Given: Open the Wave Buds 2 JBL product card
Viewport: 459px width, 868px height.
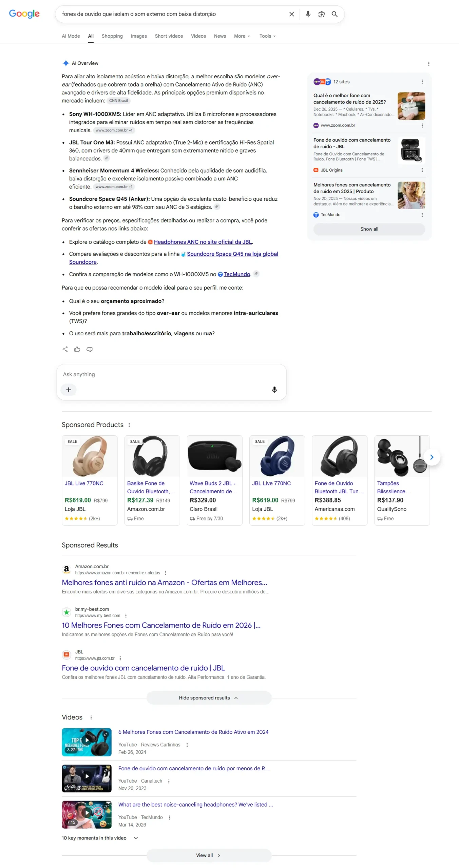Looking at the screenshot, I should click(x=214, y=480).
